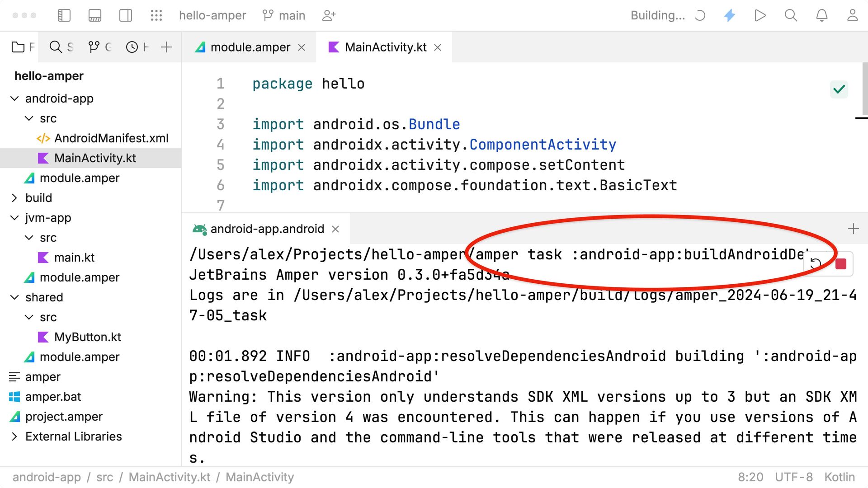Collapse src under android-app
This screenshot has width=868, height=488.
pos(29,118)
